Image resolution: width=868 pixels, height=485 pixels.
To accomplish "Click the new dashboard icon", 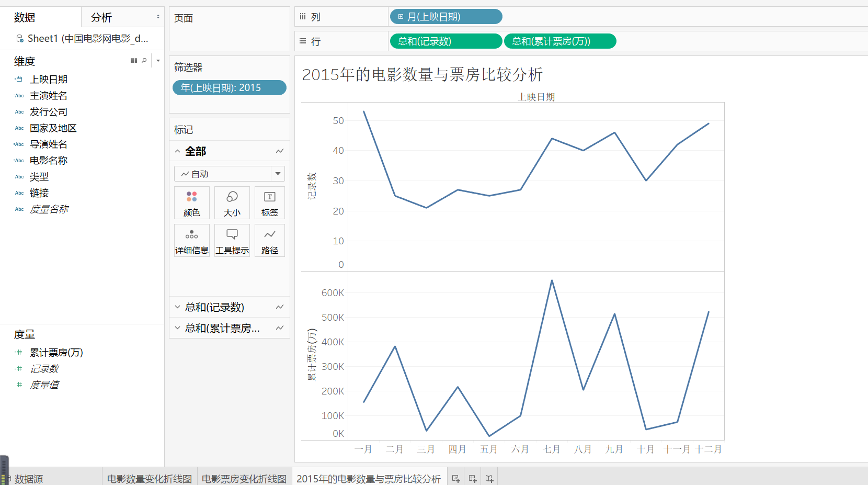I will [x=473, y=479].
